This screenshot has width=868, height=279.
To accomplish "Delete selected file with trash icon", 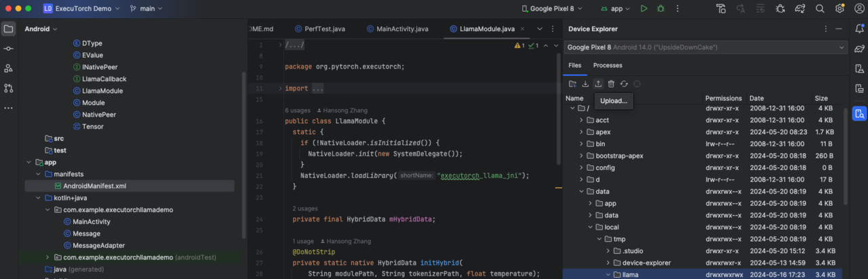I will (611, 83).
